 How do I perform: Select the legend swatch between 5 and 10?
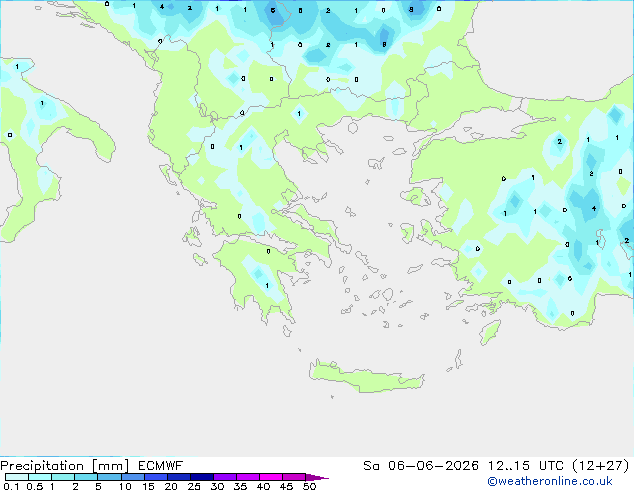click(109, 477)
